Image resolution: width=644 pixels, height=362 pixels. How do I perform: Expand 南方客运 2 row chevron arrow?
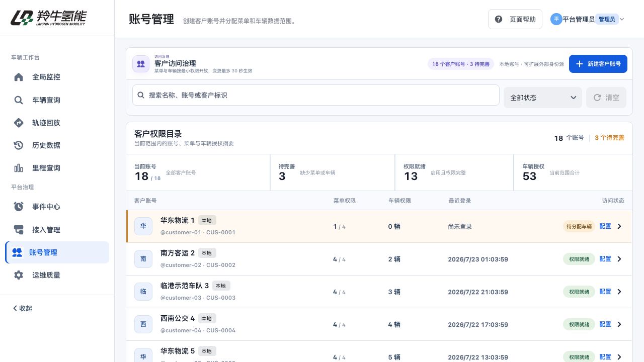point(619,259)
